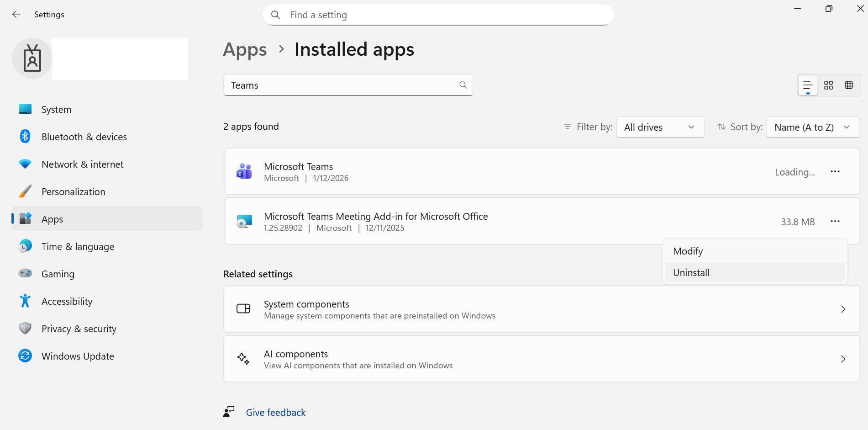This screenshot has height=430, width=868.
Task: Select the Gaming sidebar icon
Action: 25,273
